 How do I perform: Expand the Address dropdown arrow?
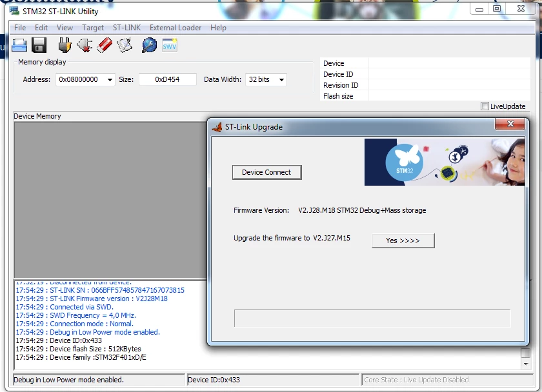click(110, 80)
